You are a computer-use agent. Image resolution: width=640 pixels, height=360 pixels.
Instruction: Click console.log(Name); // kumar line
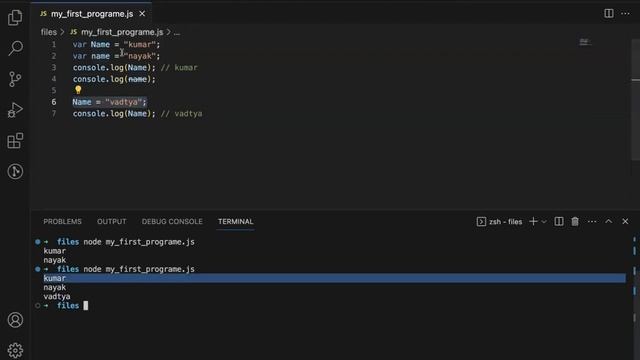[x=135, y=67]
